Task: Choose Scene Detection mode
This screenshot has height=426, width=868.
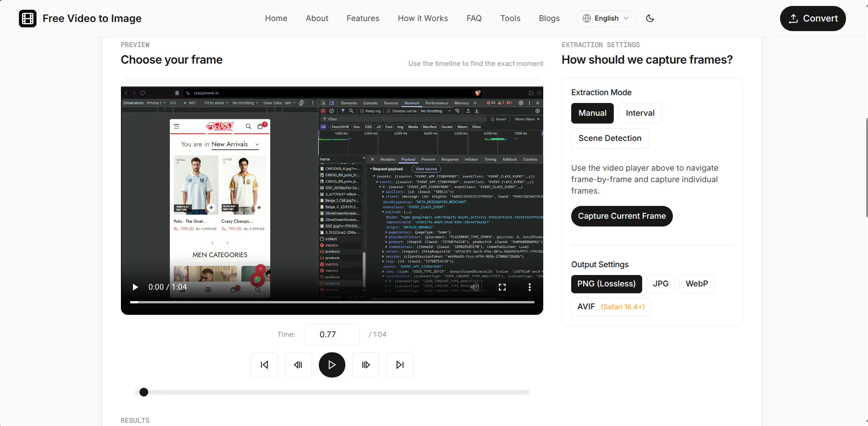Action: point(610,138)
